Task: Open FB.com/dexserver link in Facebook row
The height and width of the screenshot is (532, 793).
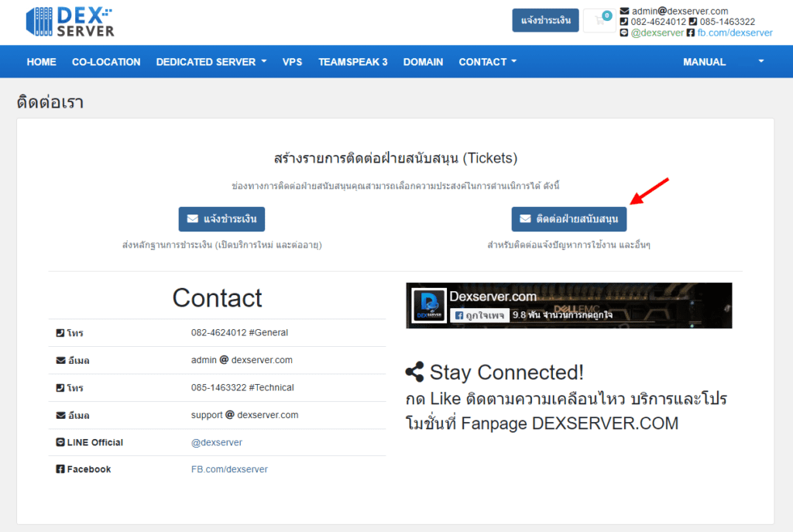Action: click(229, 469)
